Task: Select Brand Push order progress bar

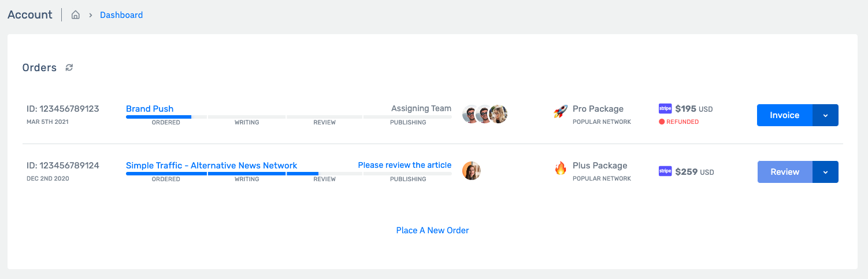Action: click(x=289, y=117)
